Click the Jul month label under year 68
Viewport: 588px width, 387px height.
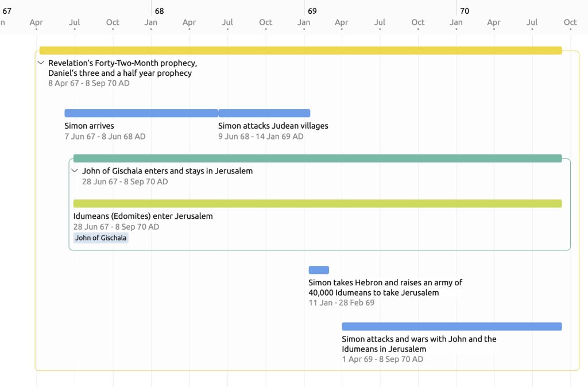click(227, 22)
